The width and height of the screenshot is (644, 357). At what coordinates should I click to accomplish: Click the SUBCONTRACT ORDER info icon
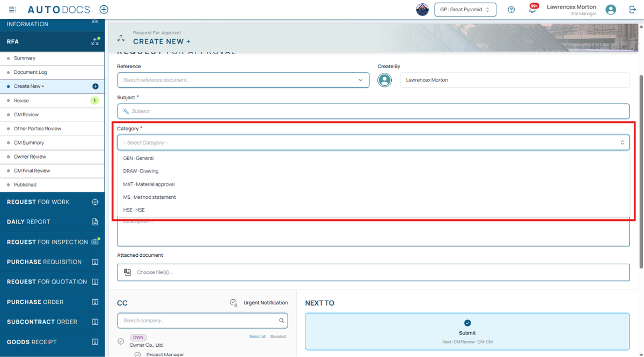click(x=95, y=322)
